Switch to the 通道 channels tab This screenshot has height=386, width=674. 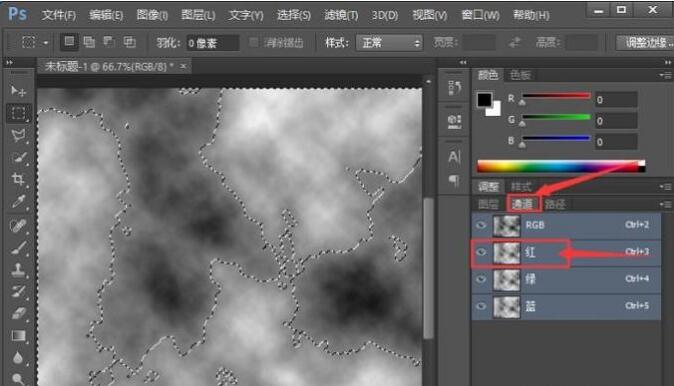[x=523, y=204]
